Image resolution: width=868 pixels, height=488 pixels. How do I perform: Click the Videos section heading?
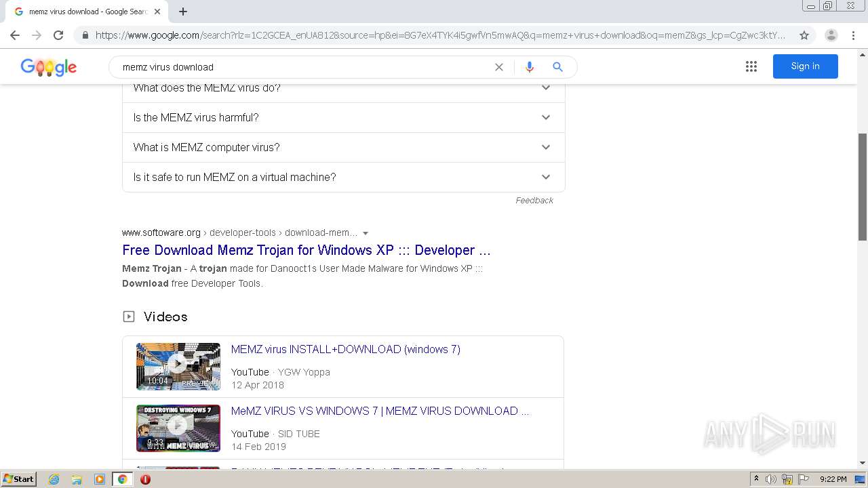[x=165, y=317]
